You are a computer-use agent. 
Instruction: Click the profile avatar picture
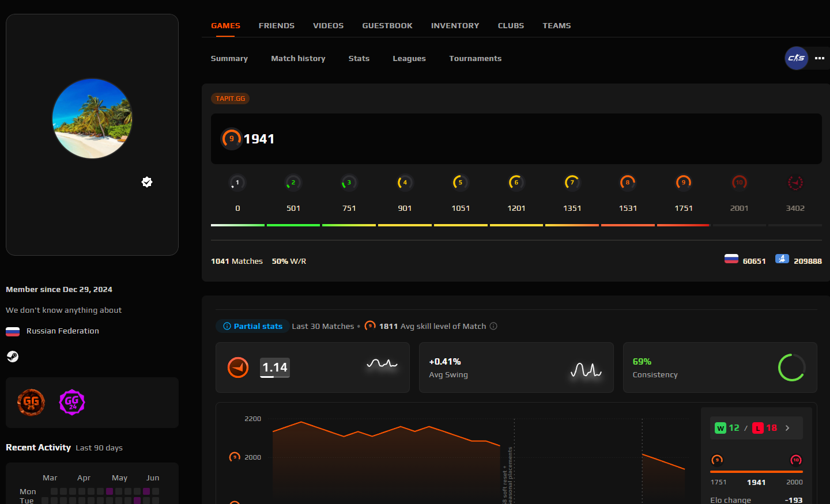(92, 119)
